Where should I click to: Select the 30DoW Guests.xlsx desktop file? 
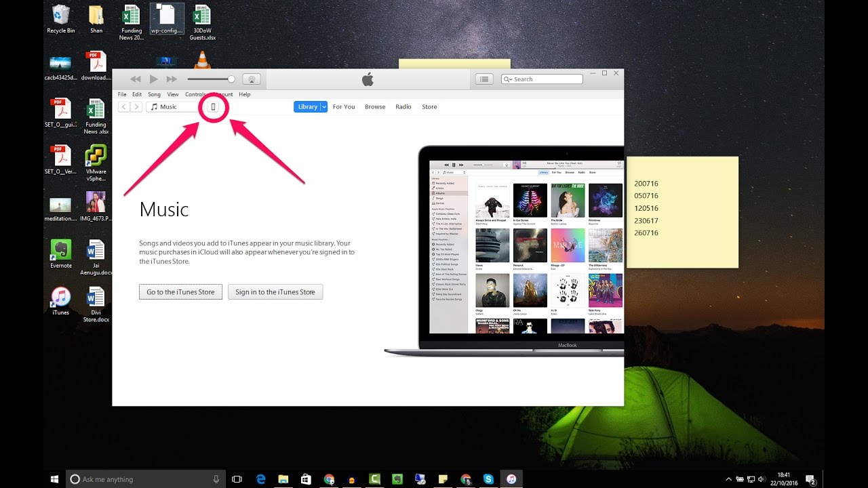pos(202,22)
